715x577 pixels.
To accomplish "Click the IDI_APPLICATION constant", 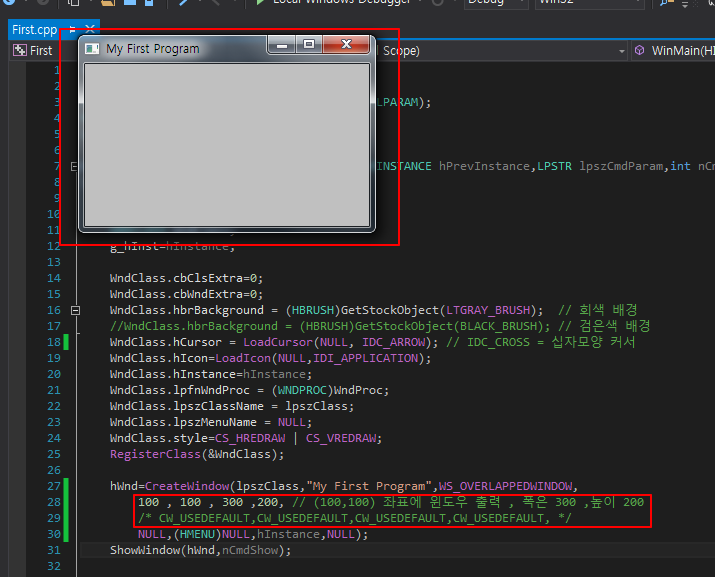I will pyautogui.click(x=365, y=358).
